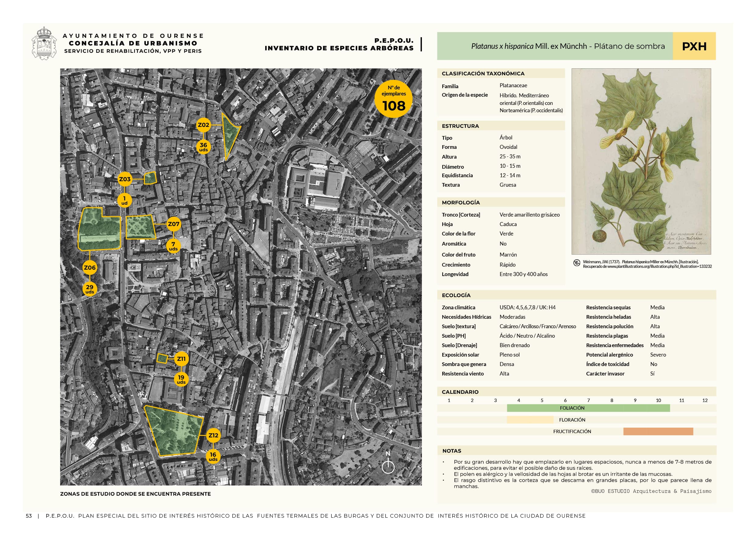Click the PXH species code box
756x535 pixels.
tap(694, 46)
